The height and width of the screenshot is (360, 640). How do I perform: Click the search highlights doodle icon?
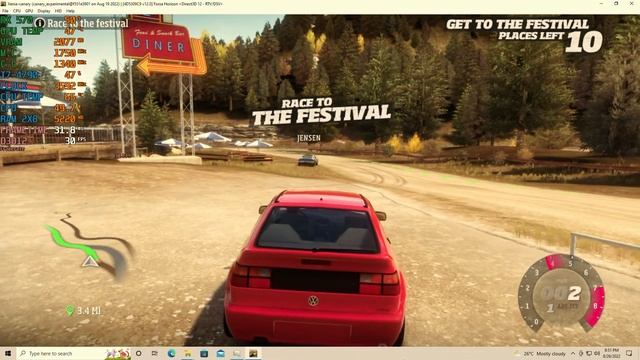click(x=118, y=353)
